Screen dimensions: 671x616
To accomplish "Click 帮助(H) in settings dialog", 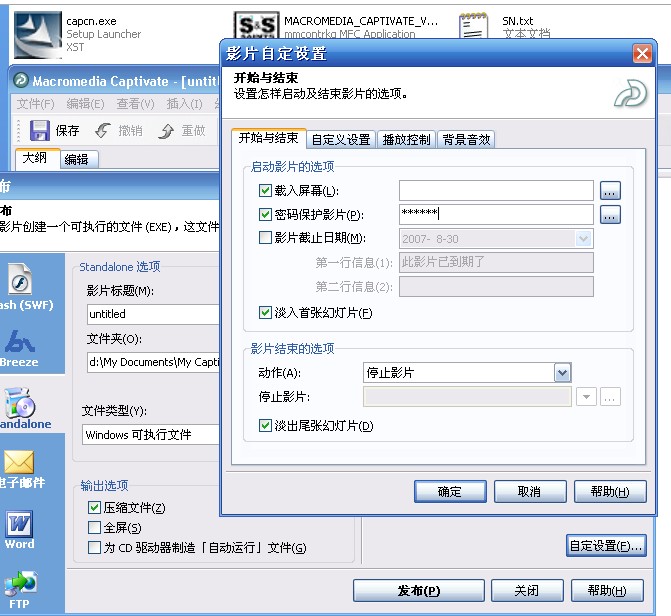I will click(610, 491).
